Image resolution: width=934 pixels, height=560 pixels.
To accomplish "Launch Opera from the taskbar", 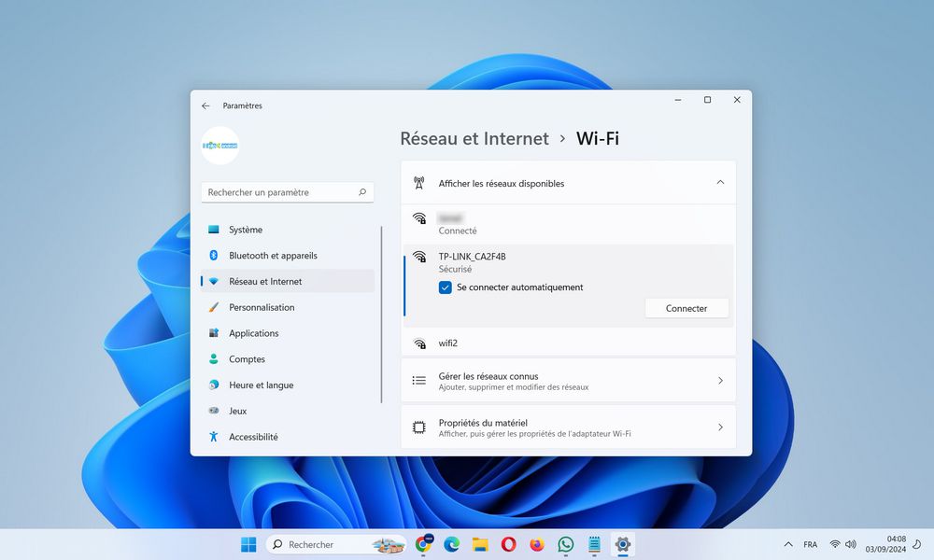I will click(508, 544).
